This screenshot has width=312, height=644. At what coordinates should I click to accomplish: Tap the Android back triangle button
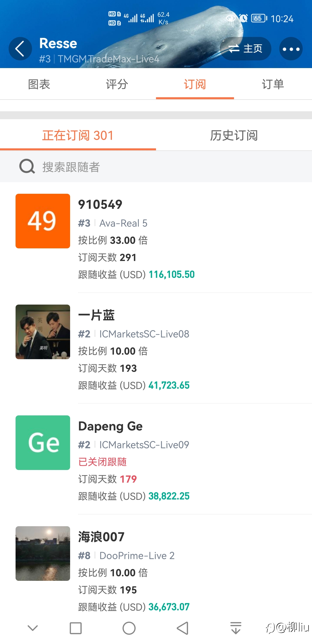click(x=182, y=628)
